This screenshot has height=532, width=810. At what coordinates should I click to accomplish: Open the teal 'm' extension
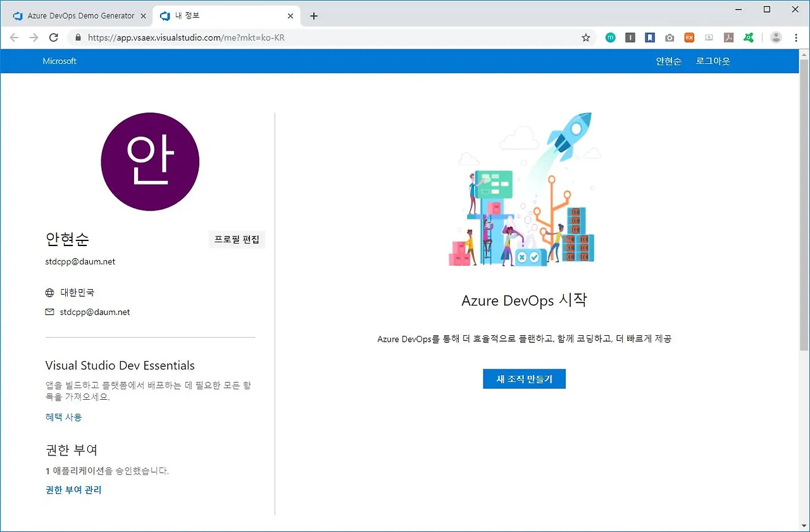point(611,37)
